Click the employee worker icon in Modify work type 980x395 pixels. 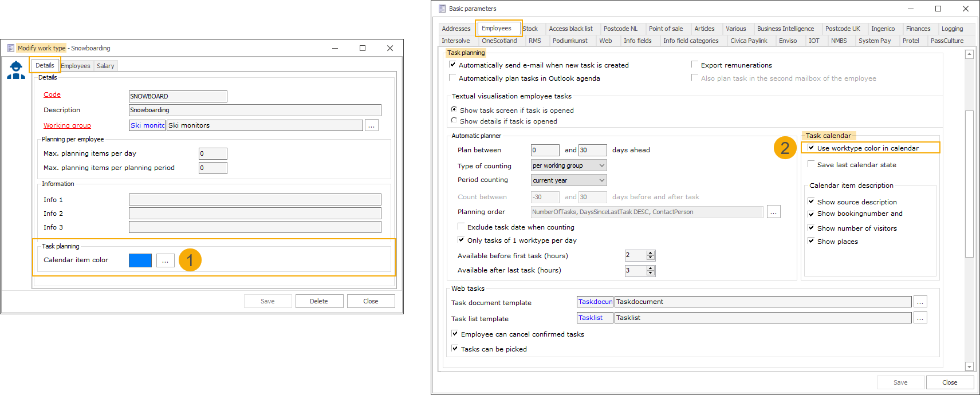point(16,70)
